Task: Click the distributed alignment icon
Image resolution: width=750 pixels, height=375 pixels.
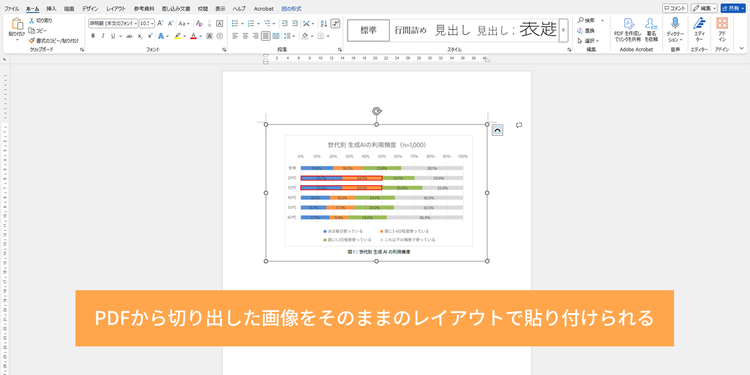Action: click(x=276, y=36)
